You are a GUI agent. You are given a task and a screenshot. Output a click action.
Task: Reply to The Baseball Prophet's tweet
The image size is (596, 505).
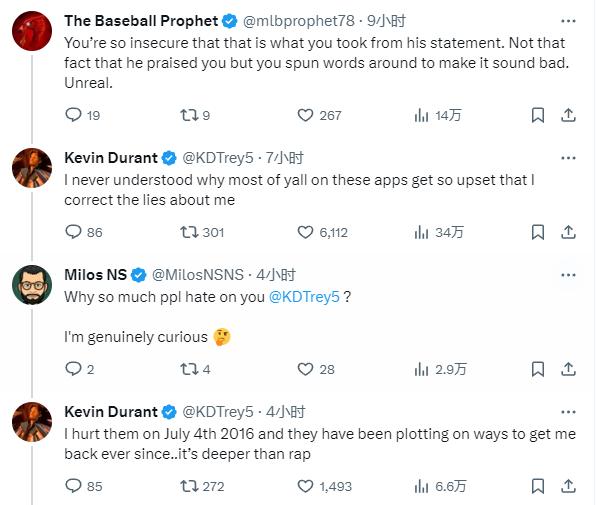[x=73, y=115]
